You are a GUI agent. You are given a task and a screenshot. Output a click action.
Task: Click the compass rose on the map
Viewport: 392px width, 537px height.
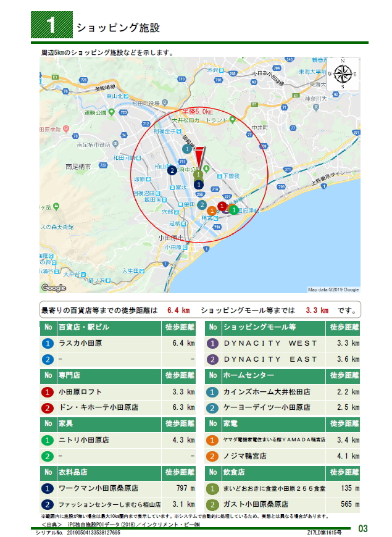[343, 73]
